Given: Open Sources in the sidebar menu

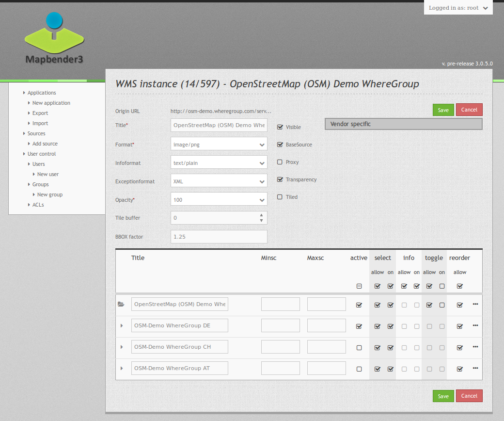Looking at the screenshot, I should tap(36, 133).
